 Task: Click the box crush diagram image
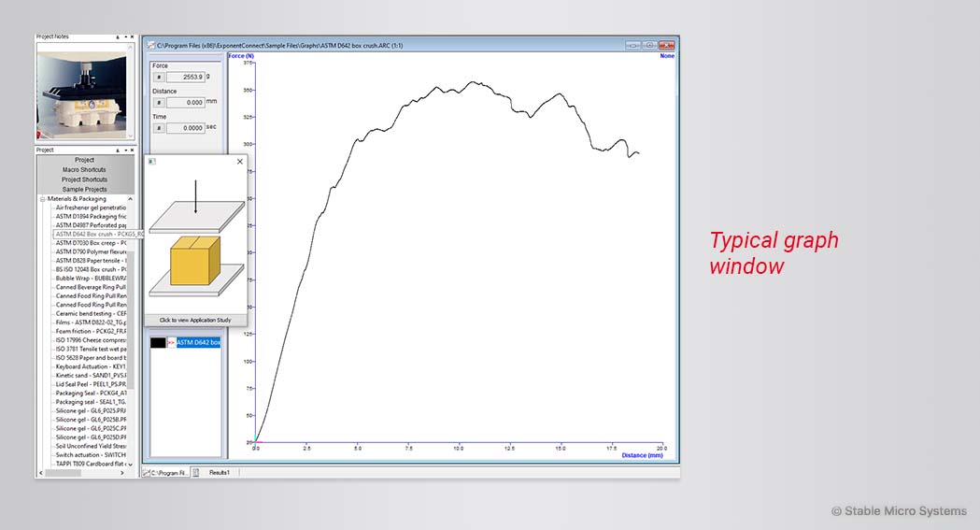coord(196,240)
